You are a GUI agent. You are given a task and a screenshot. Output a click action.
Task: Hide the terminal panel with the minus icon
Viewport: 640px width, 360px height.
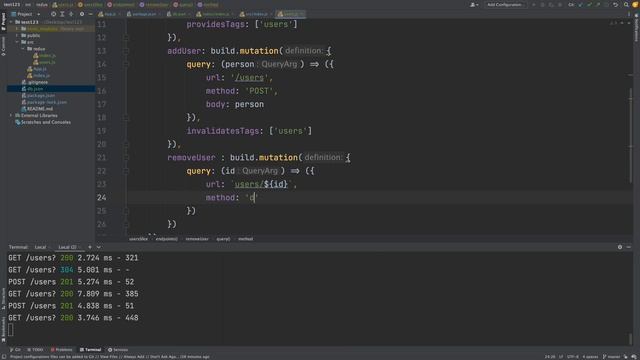coord(629,247)
